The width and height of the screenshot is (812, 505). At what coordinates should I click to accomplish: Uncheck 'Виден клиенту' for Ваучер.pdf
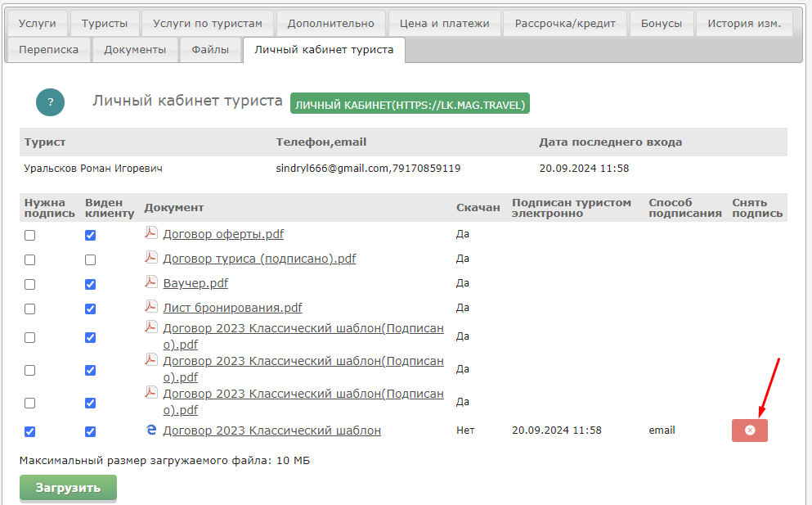pos(90,284)
